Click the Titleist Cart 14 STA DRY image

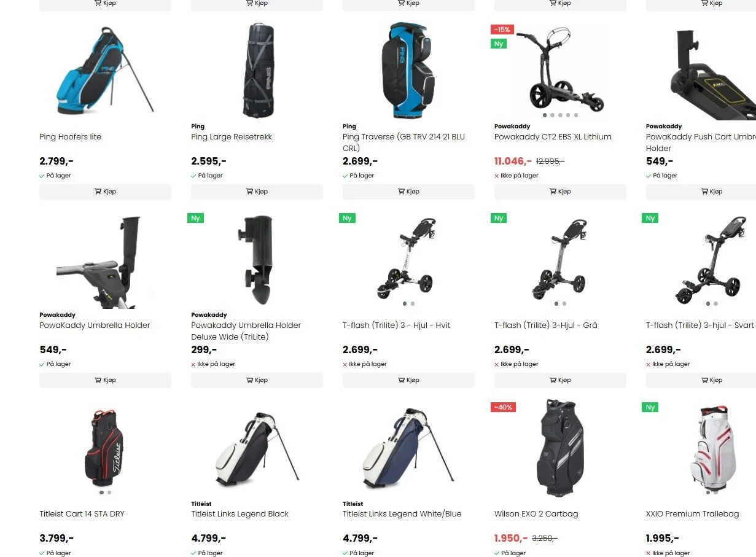[105, 447]
